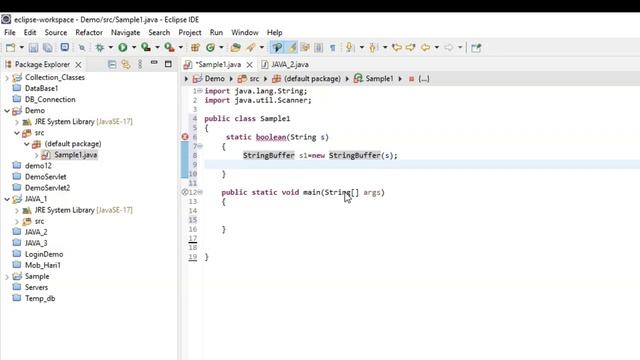Expand the Collection_Classes project
640x360 pixels.
pos(7,78)
